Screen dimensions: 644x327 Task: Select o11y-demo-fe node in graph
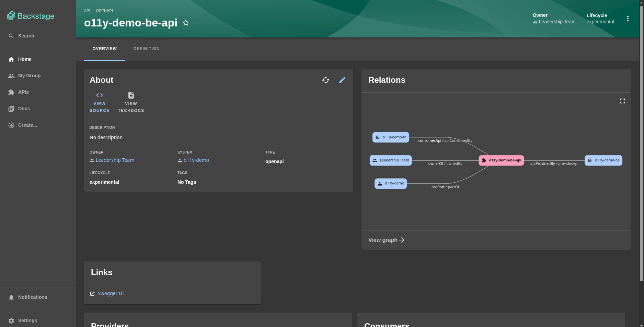pos(391,137)
